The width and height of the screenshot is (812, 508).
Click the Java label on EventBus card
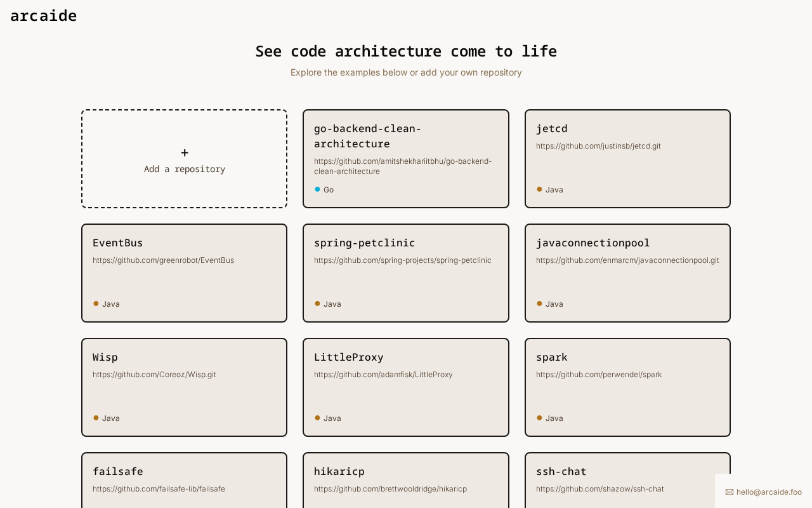coord(111,304)
